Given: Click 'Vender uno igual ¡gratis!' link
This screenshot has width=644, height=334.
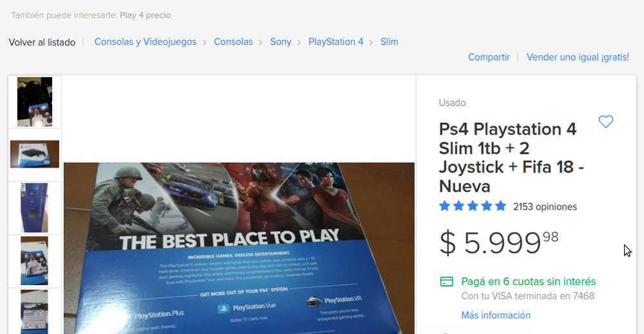Looking at the screenshot, I should coord(578,57).
